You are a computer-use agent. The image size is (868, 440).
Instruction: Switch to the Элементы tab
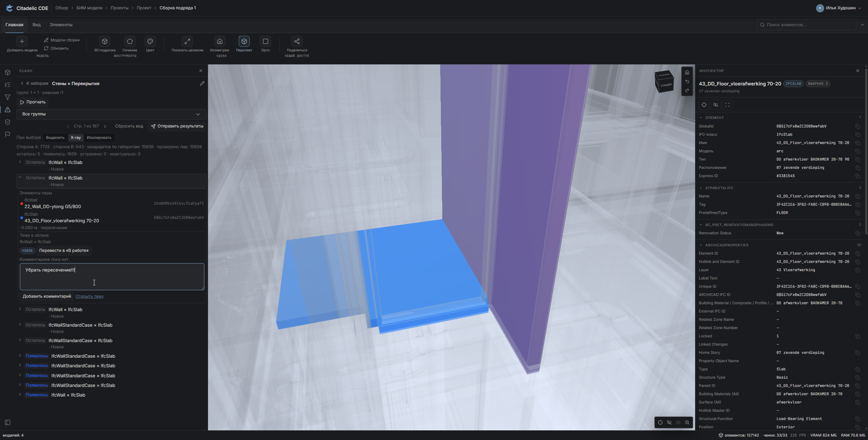click(61, 25)
